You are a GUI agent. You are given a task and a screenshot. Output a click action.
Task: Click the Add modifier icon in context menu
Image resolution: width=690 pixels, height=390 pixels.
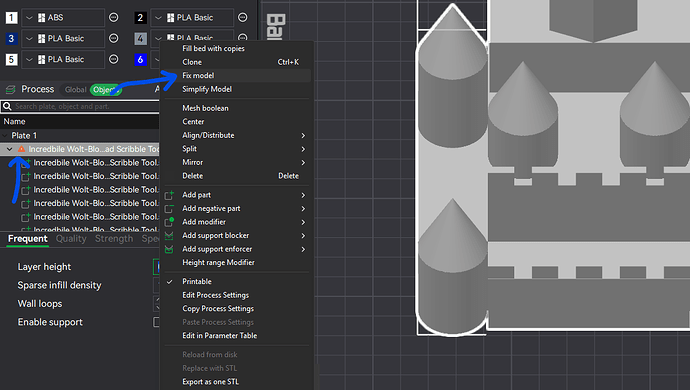[x=169, y=222]
